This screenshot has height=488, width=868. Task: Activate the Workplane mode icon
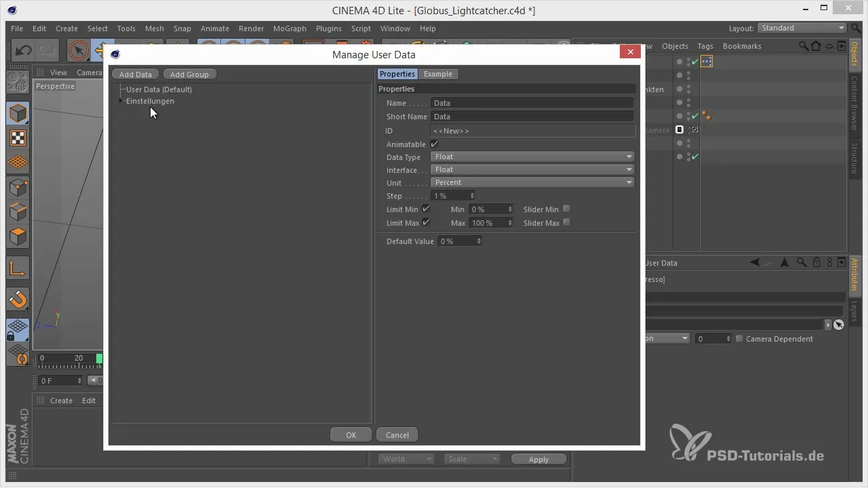pyautogui.click(x=18, y=163)
